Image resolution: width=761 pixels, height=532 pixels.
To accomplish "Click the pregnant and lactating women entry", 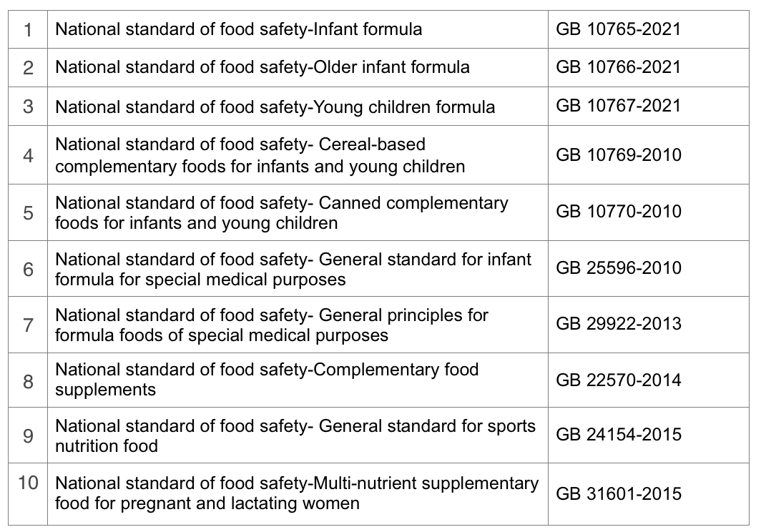I will coord(296,493).
